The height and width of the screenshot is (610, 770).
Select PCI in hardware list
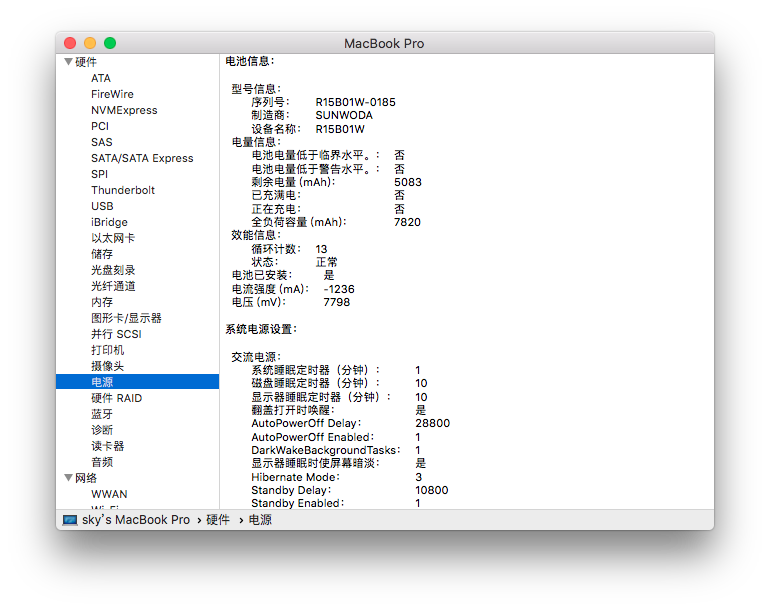[100, 126]
